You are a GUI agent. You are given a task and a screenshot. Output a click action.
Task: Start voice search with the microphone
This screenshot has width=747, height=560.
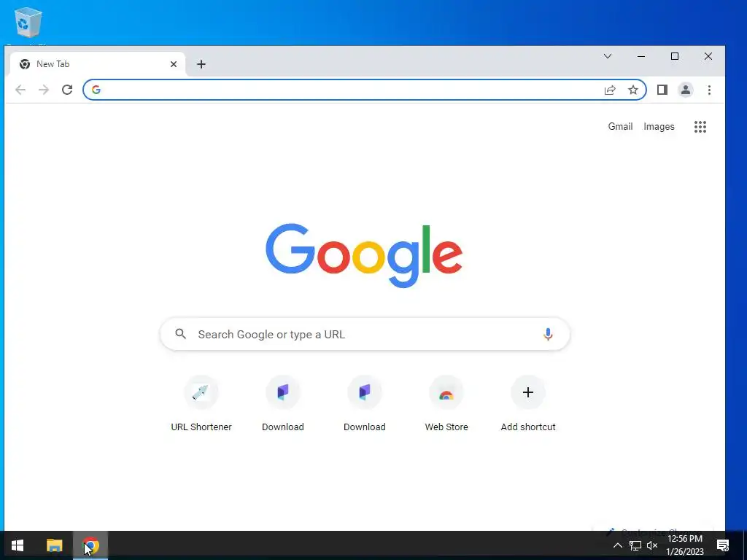click(x=548, y=334)
